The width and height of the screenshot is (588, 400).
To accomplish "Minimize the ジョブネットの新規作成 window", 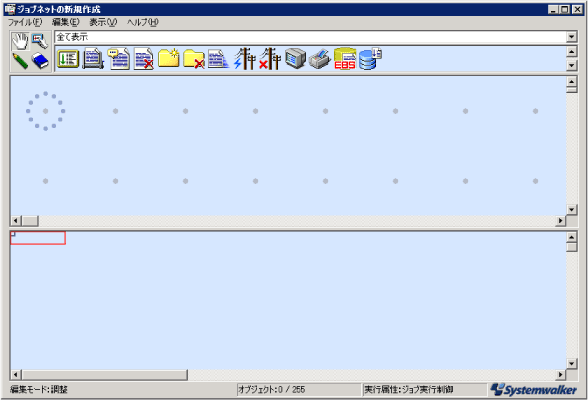I will [553, 9].
